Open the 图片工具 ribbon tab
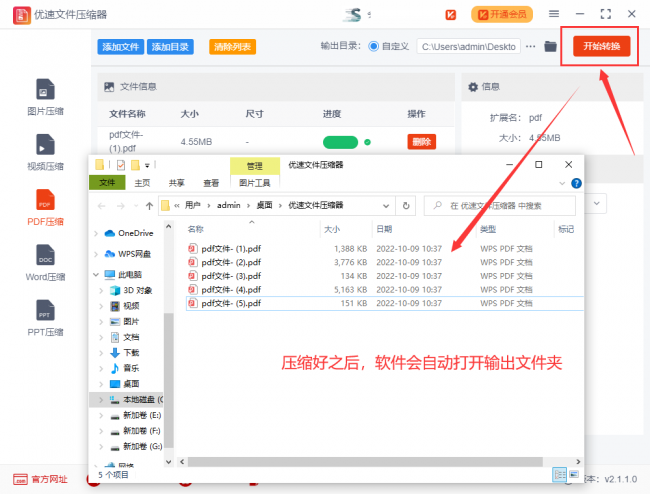 pos(255,183)
